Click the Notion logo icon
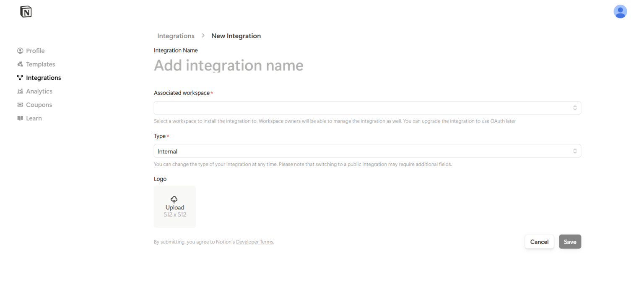644x303 pixels. (26, 12)
